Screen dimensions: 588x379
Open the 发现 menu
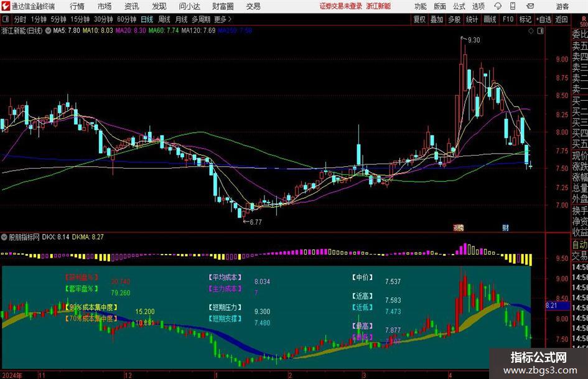click(x=159, y=6)
